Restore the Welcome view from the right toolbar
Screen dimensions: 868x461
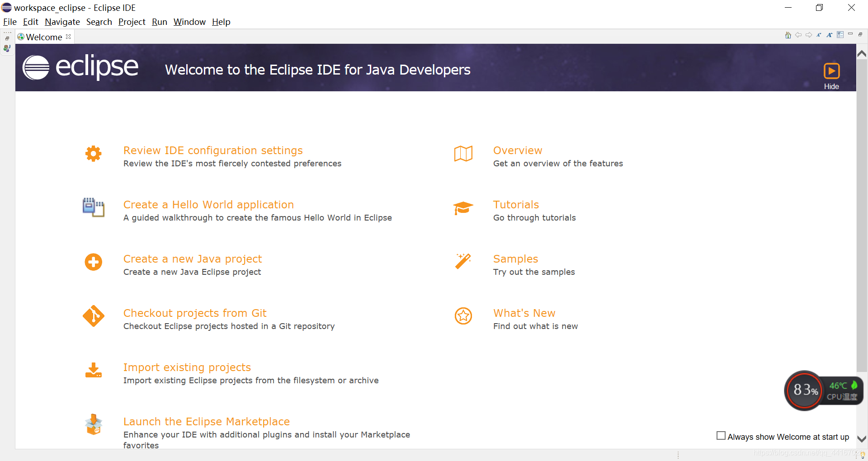click(x=860, y=34)
